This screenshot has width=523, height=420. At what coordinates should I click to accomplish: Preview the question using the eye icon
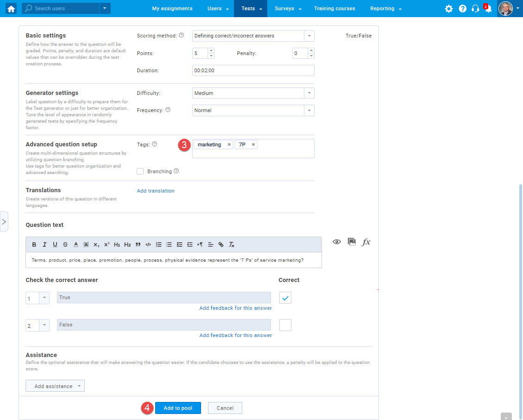click(x=337, y=242)
